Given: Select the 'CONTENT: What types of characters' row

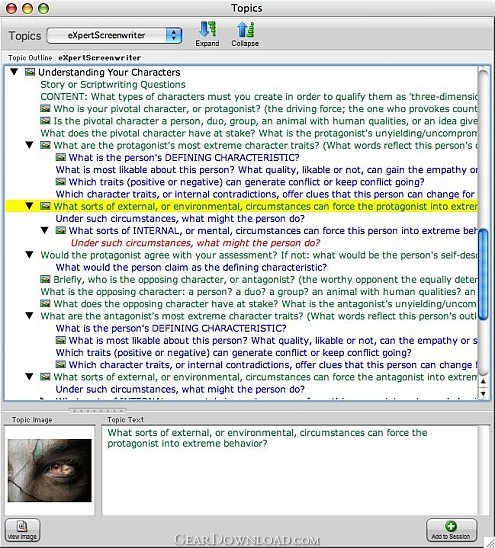Looking at the screenshot, I should tap(259, 97).
